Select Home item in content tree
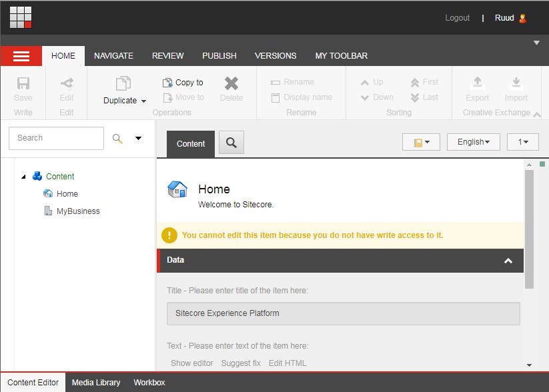 tap(67, 194)
